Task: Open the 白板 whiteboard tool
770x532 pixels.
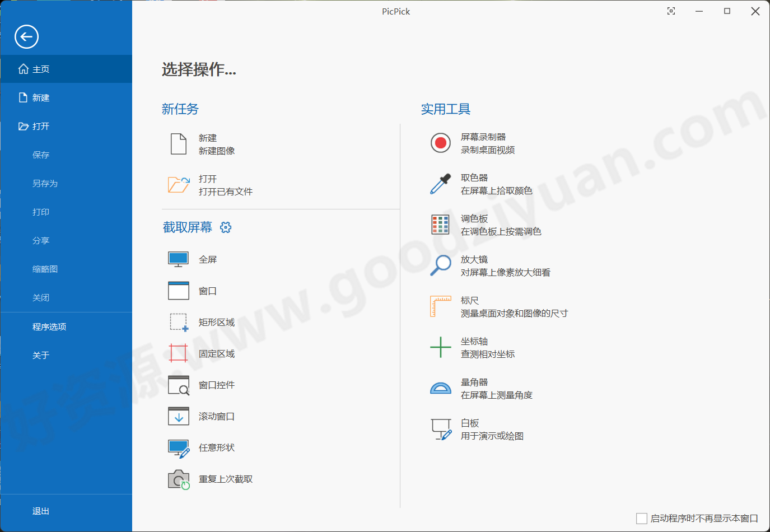Action: click(x=441, y=428)
